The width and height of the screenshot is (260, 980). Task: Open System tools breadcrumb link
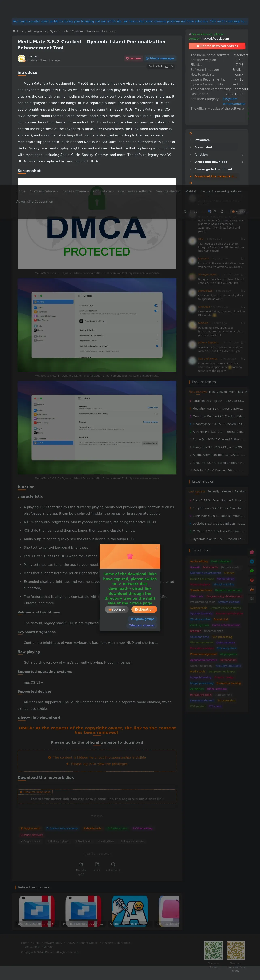coord(59,31)
